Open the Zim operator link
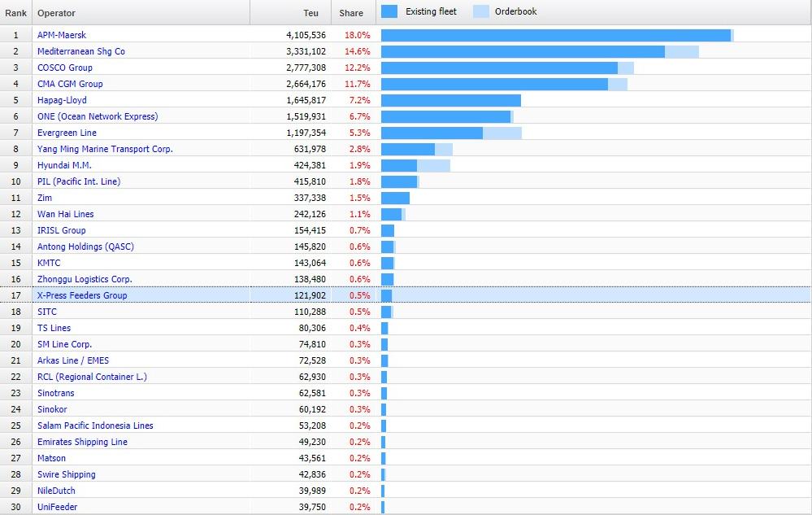Viewport: 812px width, 515px height. point(45,198)
